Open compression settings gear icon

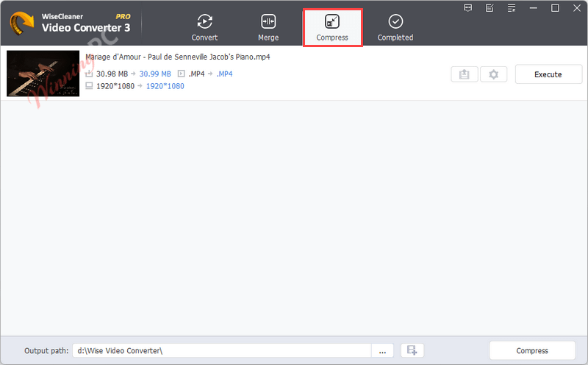coord(493,74)
